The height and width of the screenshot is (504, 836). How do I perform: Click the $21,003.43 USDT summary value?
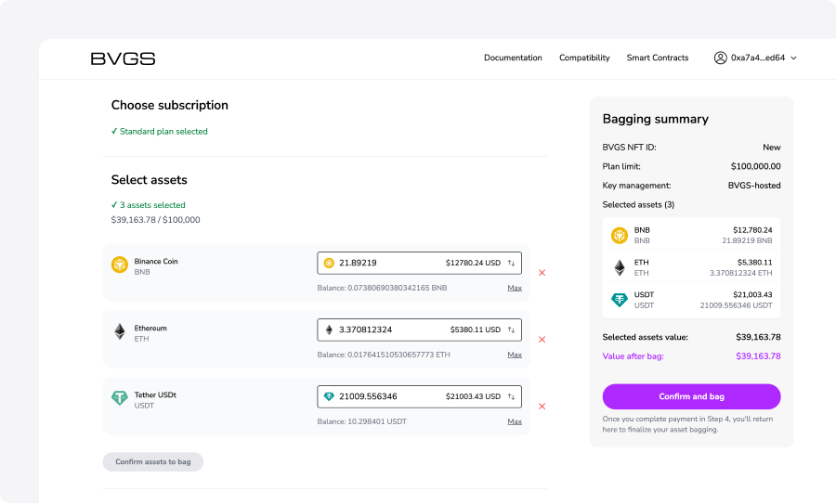tap(752, 294)
